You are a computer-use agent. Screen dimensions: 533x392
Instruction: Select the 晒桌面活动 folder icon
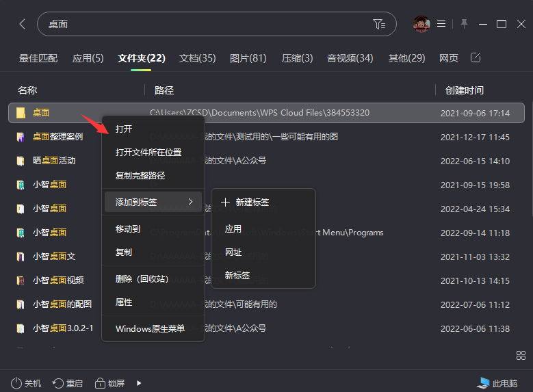(x=21, y=161)
